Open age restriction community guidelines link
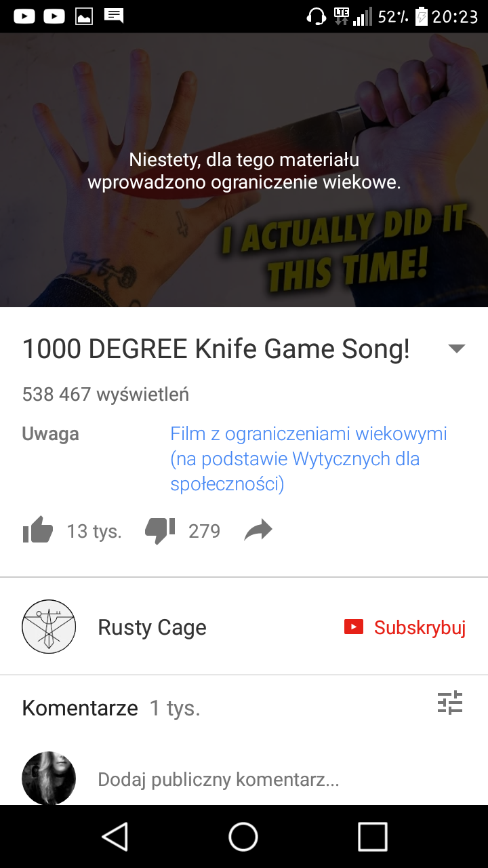This screenshot has width=488, height=868. 308,459
